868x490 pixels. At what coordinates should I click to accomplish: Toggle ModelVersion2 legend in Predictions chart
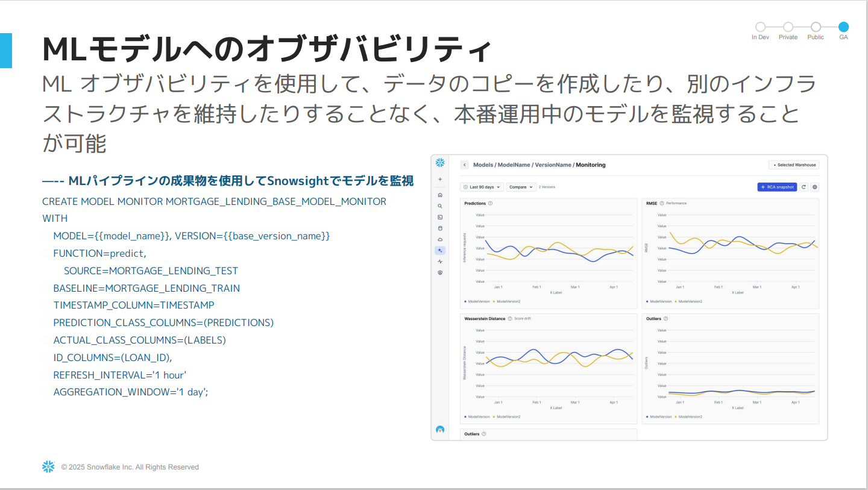click(x=507, y=301)
